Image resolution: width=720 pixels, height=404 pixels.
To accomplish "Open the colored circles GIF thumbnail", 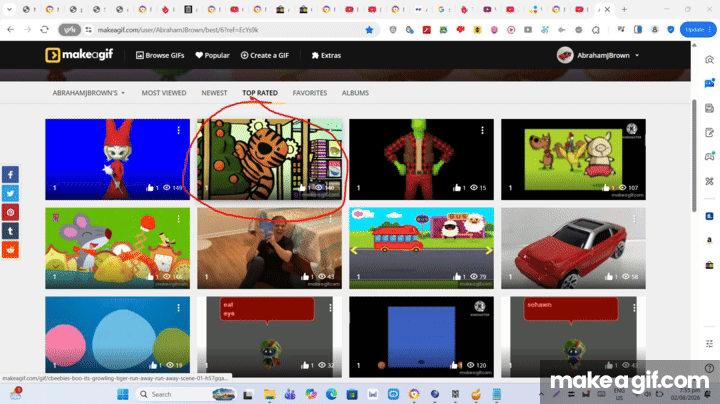I will (117, 337).
